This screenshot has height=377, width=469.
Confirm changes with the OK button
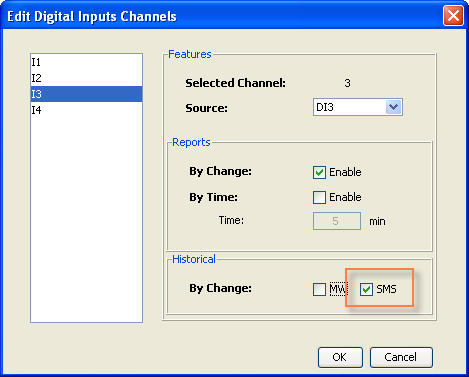(340, 357)
